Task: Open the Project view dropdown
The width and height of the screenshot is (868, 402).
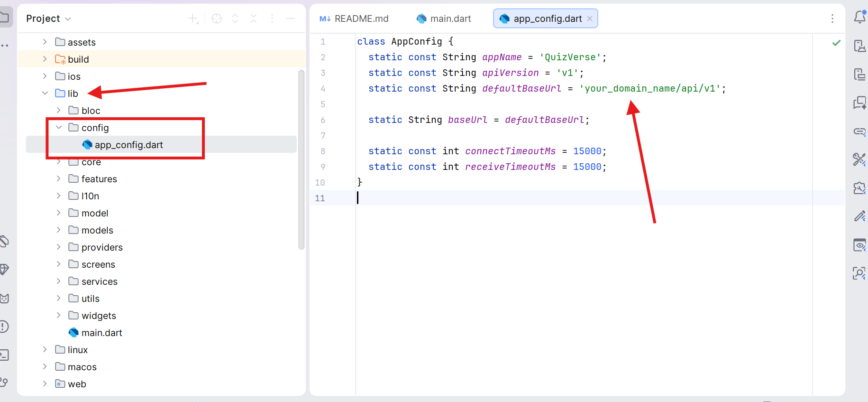Action: pos(48,19)
